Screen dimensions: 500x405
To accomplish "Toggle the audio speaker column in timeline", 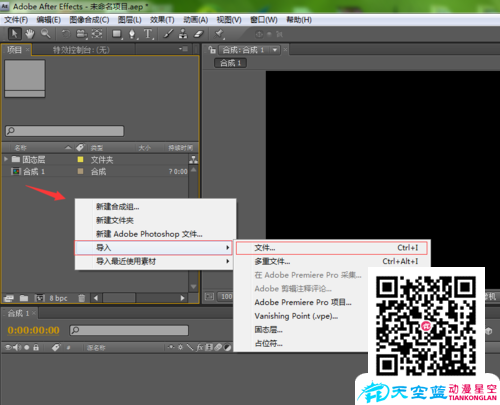I will tap(17, 348).
